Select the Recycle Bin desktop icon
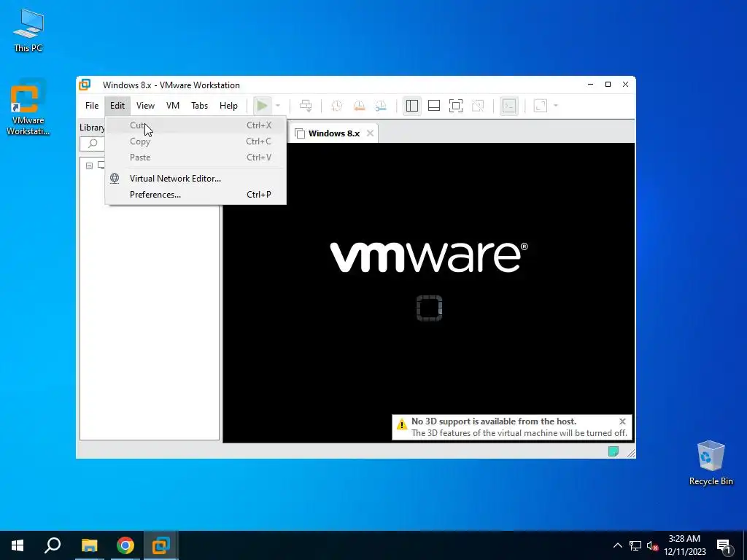Image resolution: width=747 pixels, height=560 pixels. coord(711,463)
